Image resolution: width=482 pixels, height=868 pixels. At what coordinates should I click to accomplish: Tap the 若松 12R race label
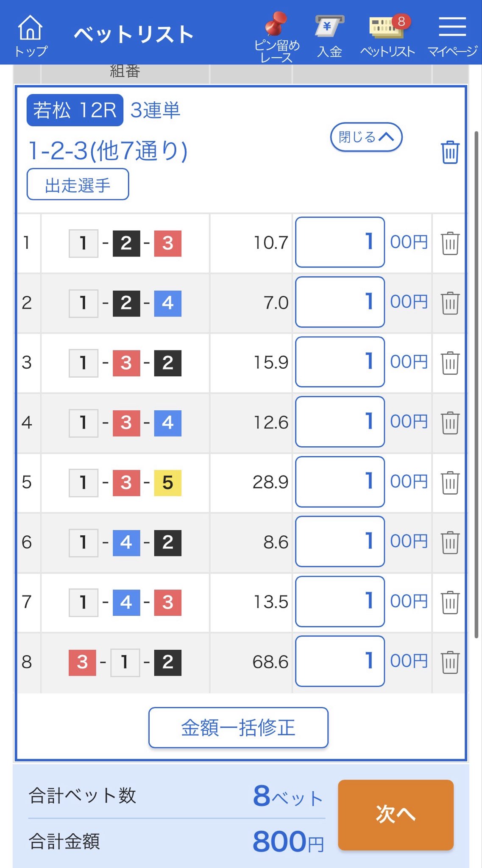[x=75, y=110]
